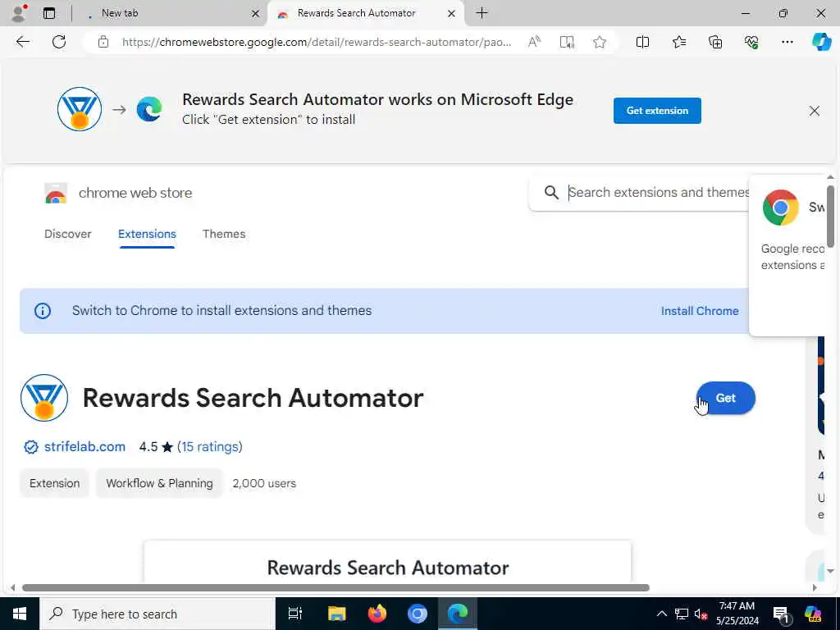Open File Explorer from taskbar

(x=336, y=614)
